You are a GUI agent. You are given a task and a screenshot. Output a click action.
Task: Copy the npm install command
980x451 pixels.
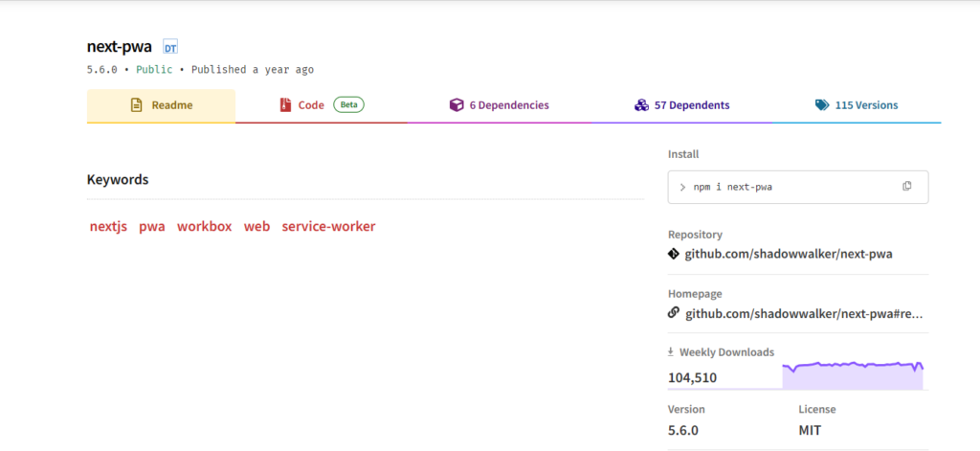[907, 187]
